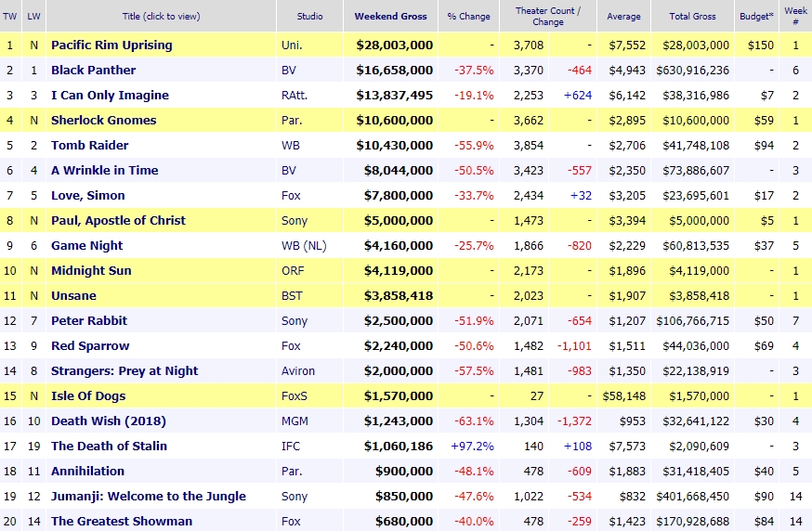
Task: Open Paul, Apostle of Christ link
Action: [118, 220]
